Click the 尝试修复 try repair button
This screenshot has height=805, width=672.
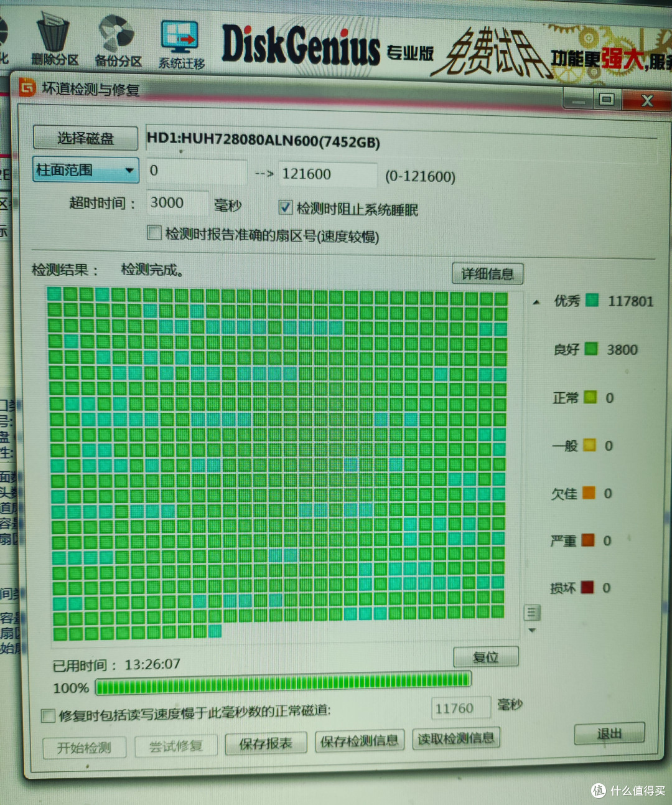point(176,746)
